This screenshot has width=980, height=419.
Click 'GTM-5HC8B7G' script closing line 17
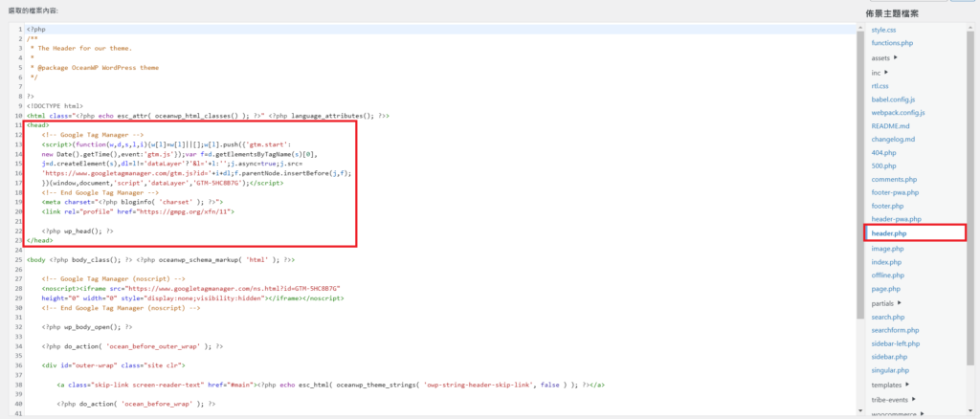coord(163,183)
